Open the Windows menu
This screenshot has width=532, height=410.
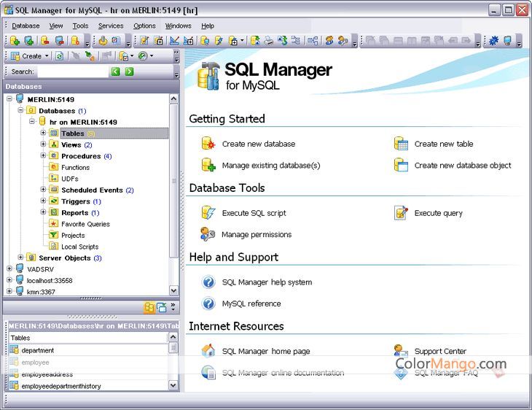[x=178, y=26]
